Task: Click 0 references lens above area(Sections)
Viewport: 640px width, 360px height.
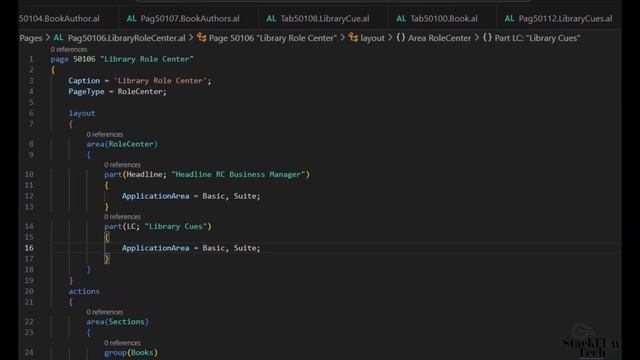Action: coord(104,312)
